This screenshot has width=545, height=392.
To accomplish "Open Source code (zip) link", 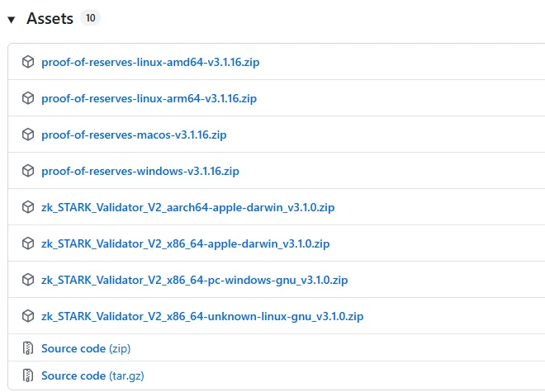I will point(86,348).
